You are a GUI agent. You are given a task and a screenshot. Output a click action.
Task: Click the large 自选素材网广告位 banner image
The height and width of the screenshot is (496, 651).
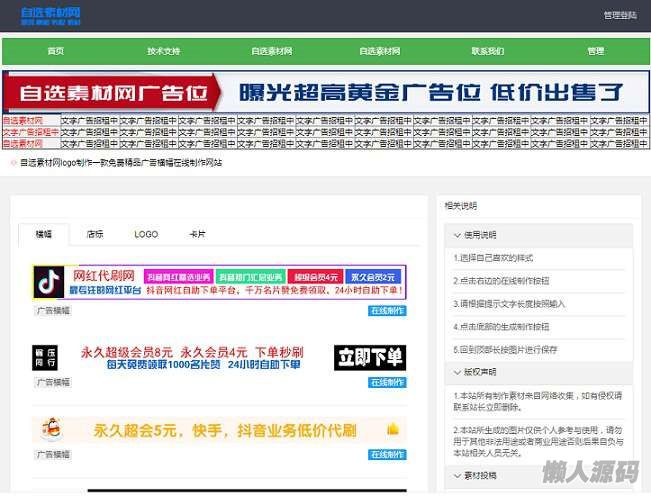click(325, 92)
